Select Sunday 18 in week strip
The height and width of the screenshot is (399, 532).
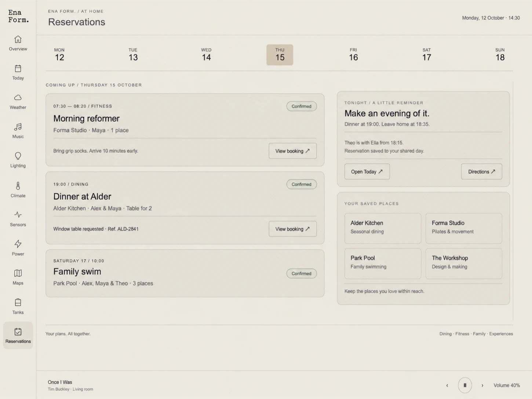pyautogui.click(x=500, y=55)
